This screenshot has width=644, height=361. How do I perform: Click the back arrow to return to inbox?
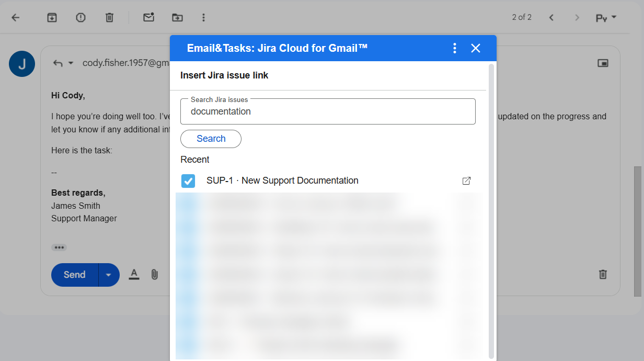coord(16,17)
